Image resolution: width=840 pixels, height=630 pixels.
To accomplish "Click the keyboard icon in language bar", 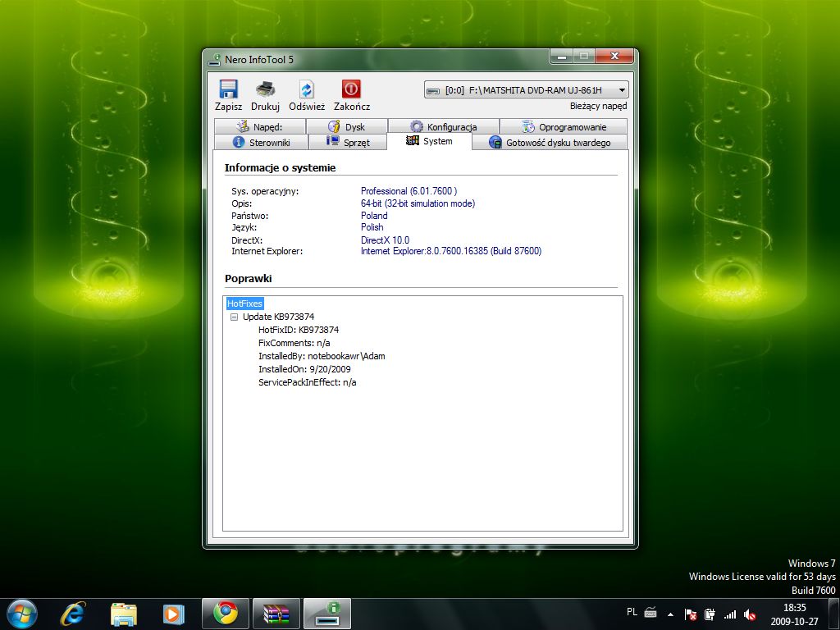I will (651, 612).
